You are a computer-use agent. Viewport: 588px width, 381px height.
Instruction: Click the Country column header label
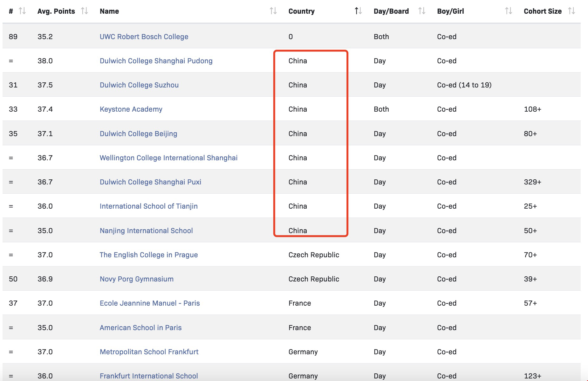(x=302, y=11)
